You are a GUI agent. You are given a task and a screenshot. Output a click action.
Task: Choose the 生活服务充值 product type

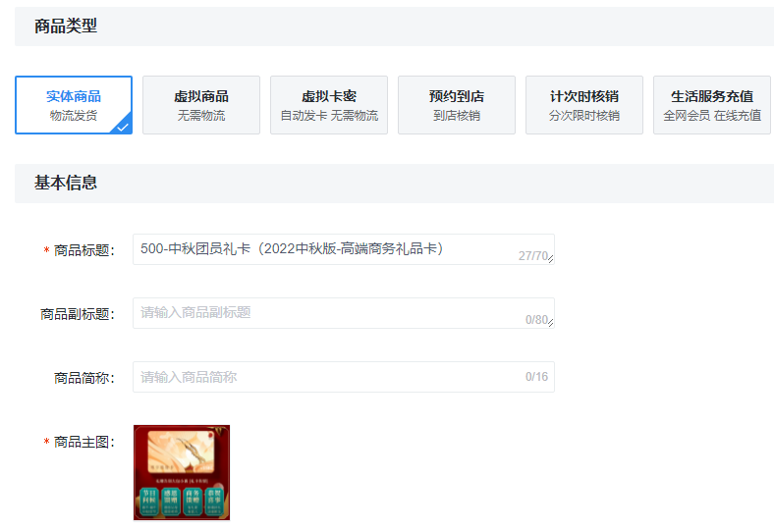click(712, 105)
